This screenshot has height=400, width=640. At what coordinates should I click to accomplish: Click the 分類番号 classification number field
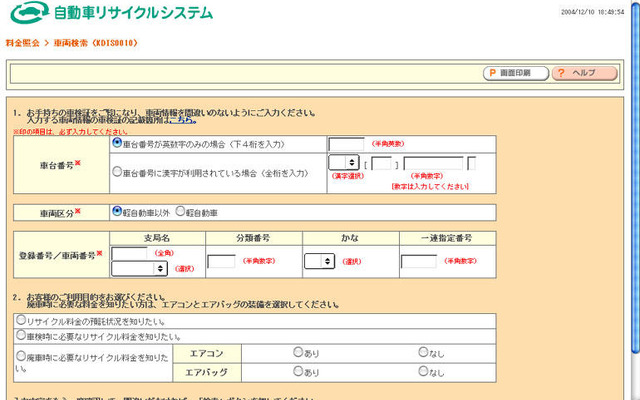pyautogui.click(x=221, y=261)
